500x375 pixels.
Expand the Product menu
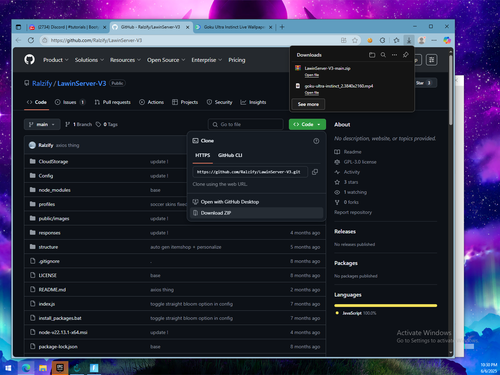coord(56,60)
